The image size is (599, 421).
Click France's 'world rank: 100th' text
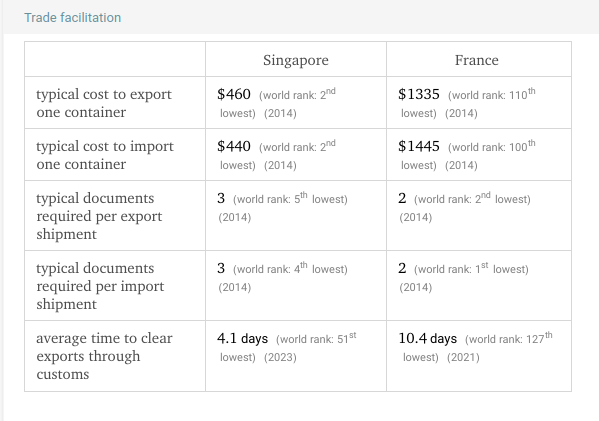(492, 146)
